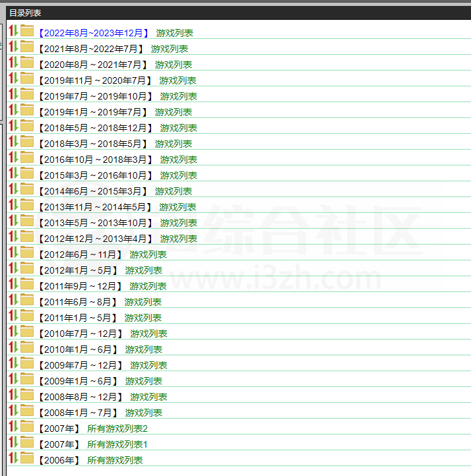Open 【2022年8月~2023年12月】游戏列表 link
The width and height of the screenshot is (471, 476).
click(116, 33)
